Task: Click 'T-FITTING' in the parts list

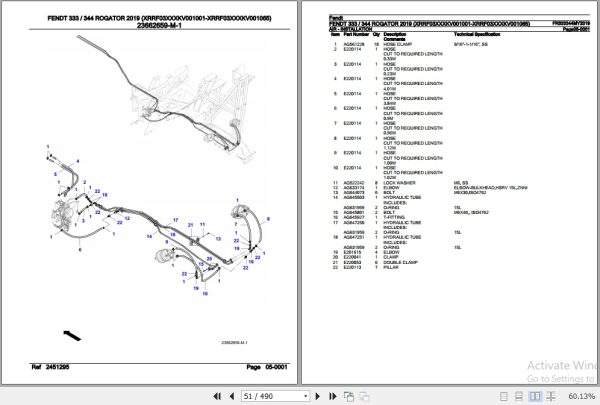Action: 394,217
